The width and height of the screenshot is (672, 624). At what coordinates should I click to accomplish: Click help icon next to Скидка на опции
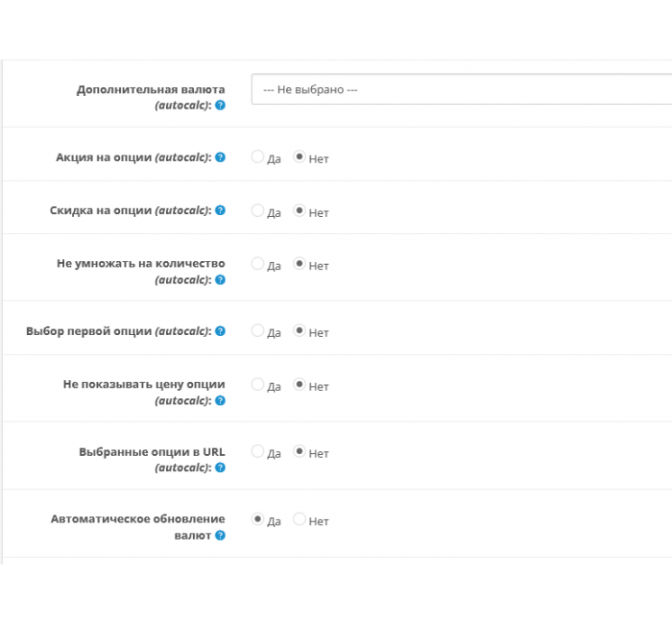220,210
